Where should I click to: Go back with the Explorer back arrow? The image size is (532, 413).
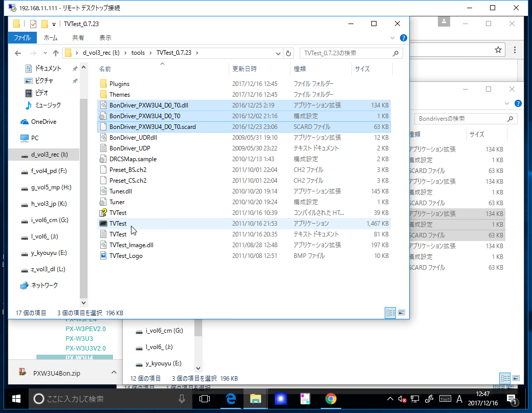(x=18, y=53)
